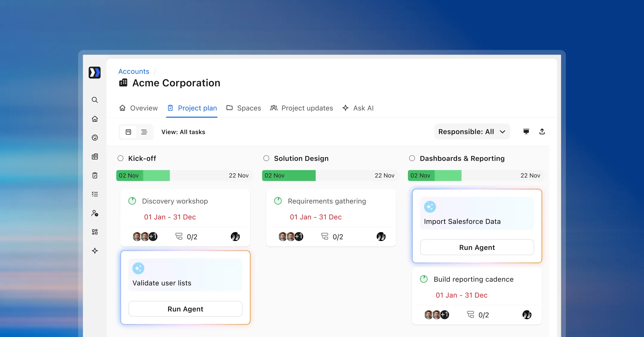This screenshot has height=337, width=644.
Task: Open presentation mode icon
Action: click(x=526, y=132)
